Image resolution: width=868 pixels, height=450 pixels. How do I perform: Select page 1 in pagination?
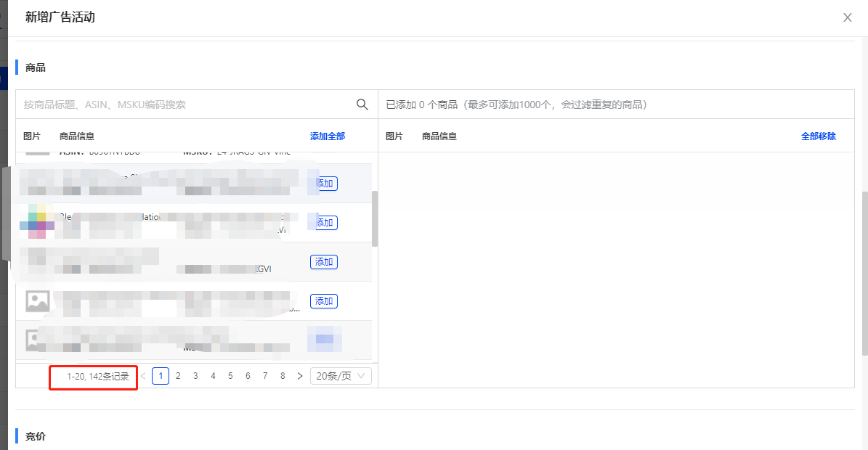(x=161, y=376)
